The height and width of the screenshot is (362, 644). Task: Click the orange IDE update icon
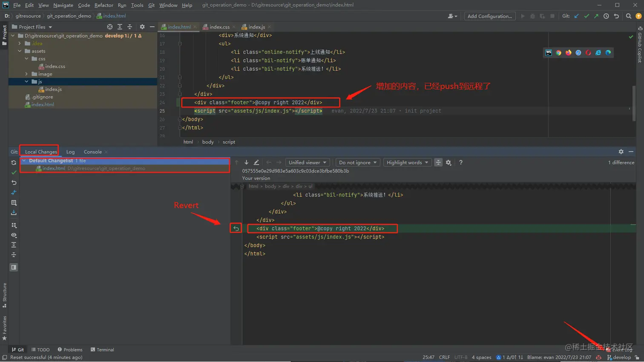click(x=638, y=16)
